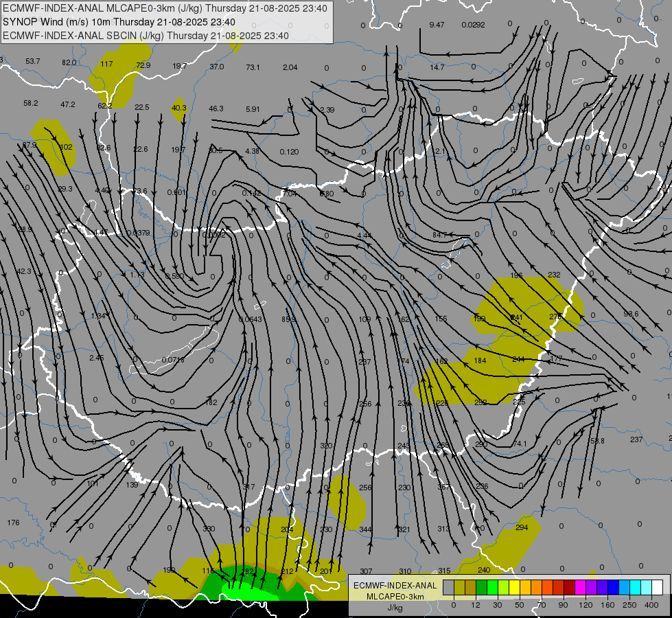The height and width of the screenshot is (618, 672).
Task: Pick the dark green legend swatch after 12
Action: 482,588
